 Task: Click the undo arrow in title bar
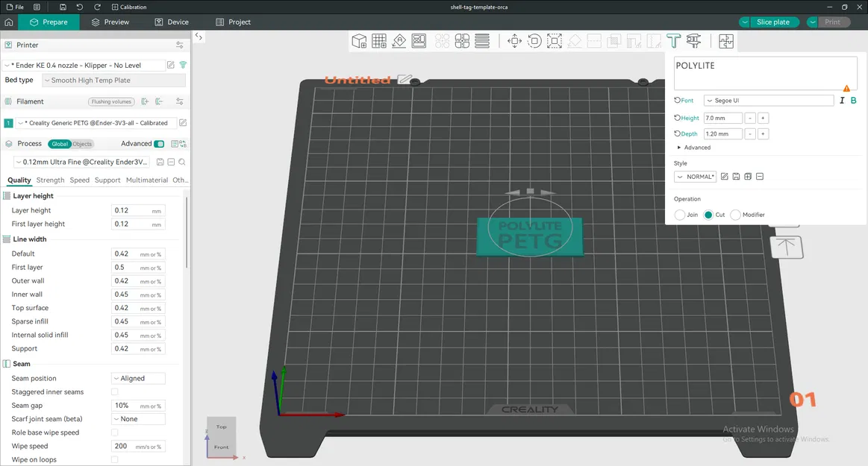coord(80,7)
